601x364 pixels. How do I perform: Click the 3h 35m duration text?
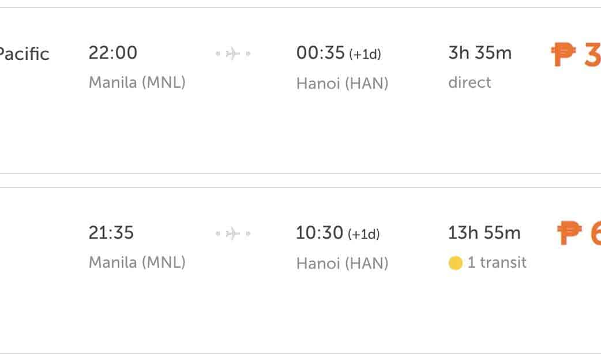480,53
